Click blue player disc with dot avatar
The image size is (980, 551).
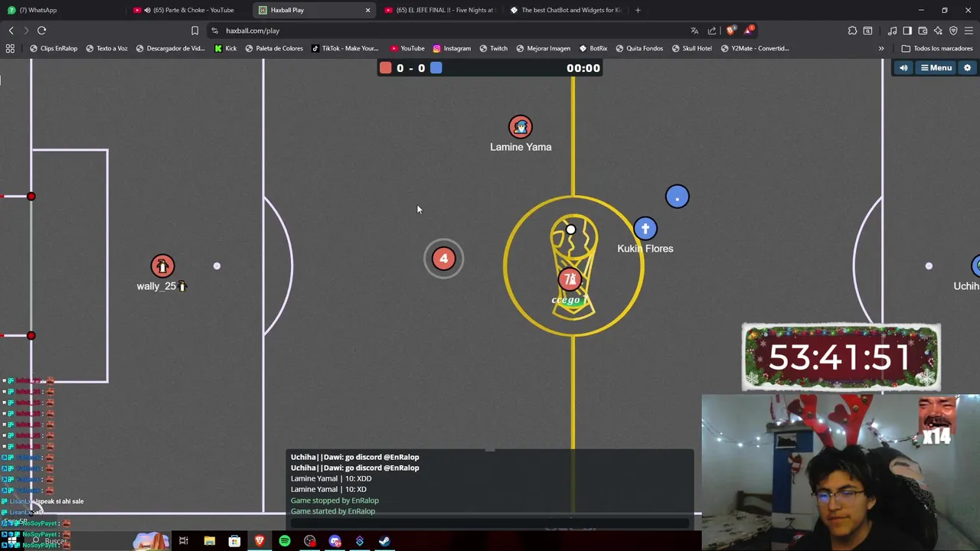point(677,197)
